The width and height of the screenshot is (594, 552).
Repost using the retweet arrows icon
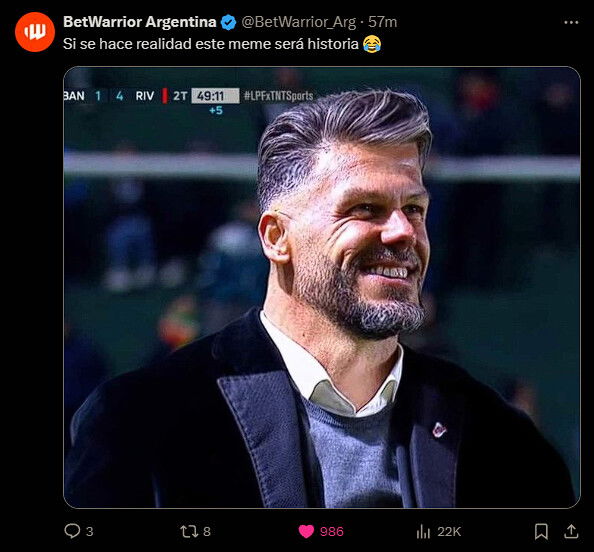pos(189,531)
